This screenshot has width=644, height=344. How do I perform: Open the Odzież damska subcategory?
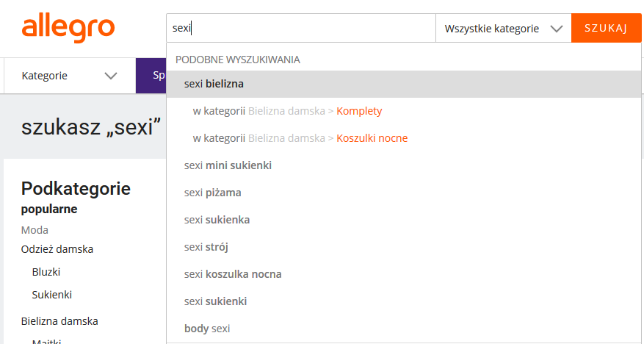pos(57,249)
